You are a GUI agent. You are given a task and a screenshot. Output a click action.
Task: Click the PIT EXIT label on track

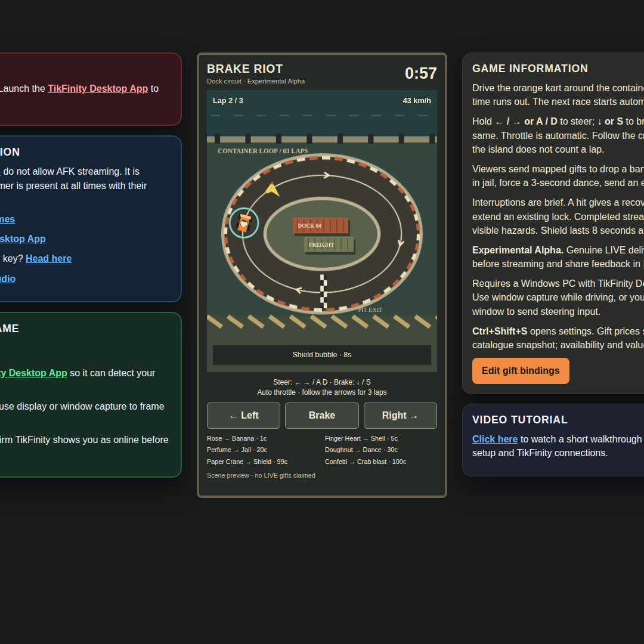[x=370, y=309]
